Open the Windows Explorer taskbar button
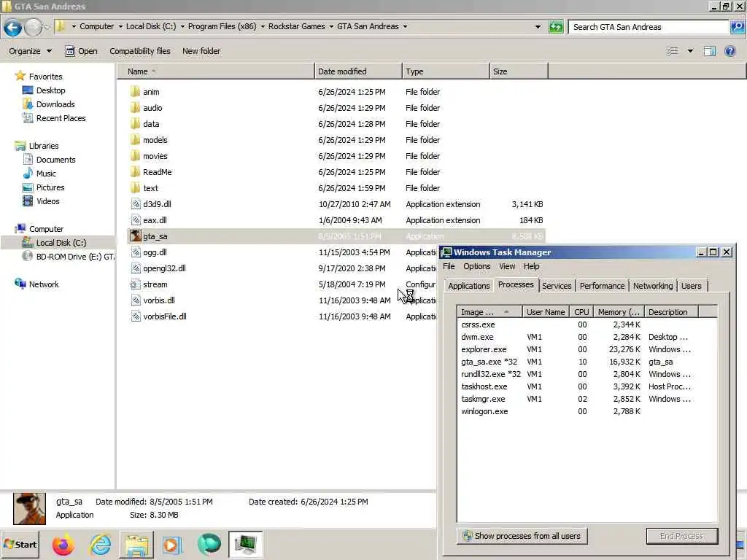Viewport: 747px width, 560px height. click(x=136, y=545)
